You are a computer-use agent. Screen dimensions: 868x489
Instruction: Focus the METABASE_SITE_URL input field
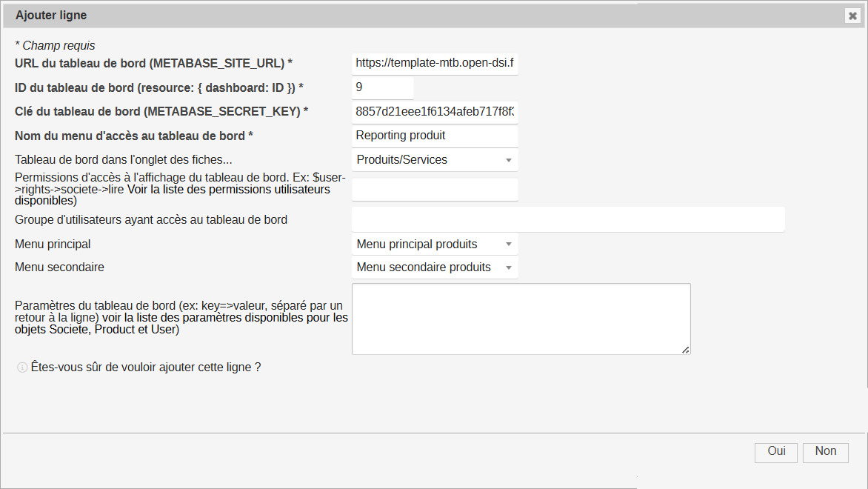point(435,64)
